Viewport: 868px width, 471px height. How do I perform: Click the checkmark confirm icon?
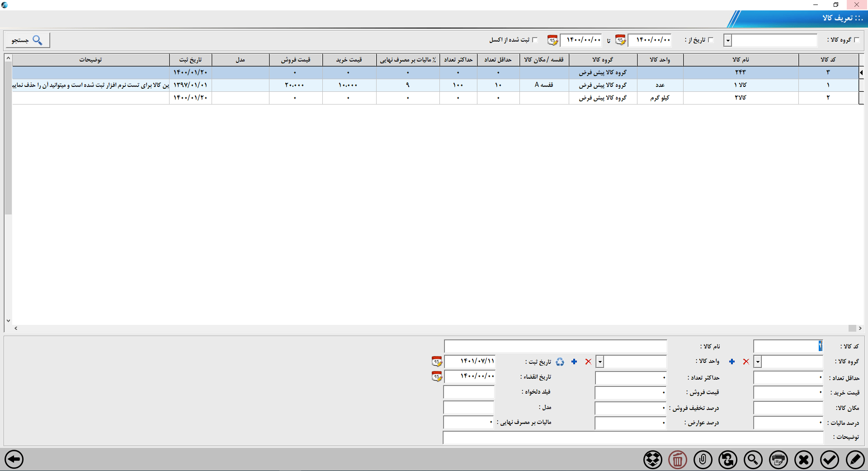click(x=830, y=460)
